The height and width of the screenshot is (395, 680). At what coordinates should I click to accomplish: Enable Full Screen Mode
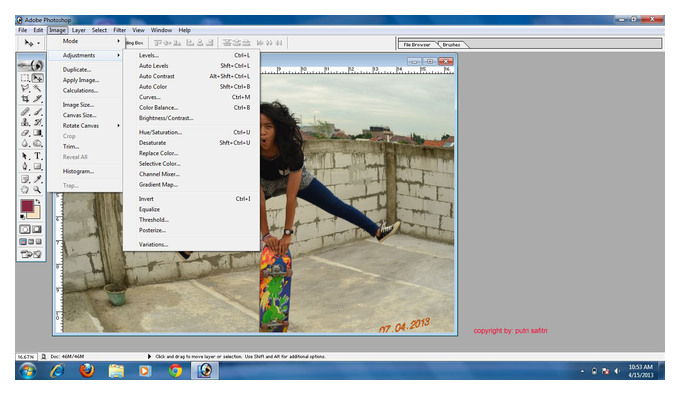point(39,242)
